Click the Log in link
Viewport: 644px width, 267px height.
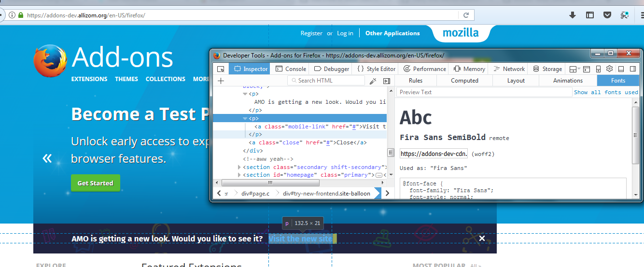tap(345, 33)
